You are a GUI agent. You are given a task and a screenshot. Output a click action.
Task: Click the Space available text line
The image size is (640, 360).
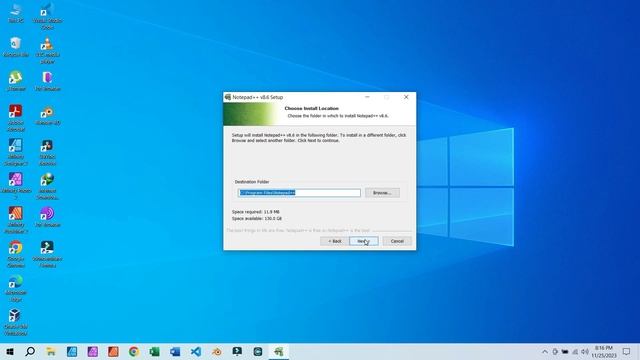(x=257, y=218)
